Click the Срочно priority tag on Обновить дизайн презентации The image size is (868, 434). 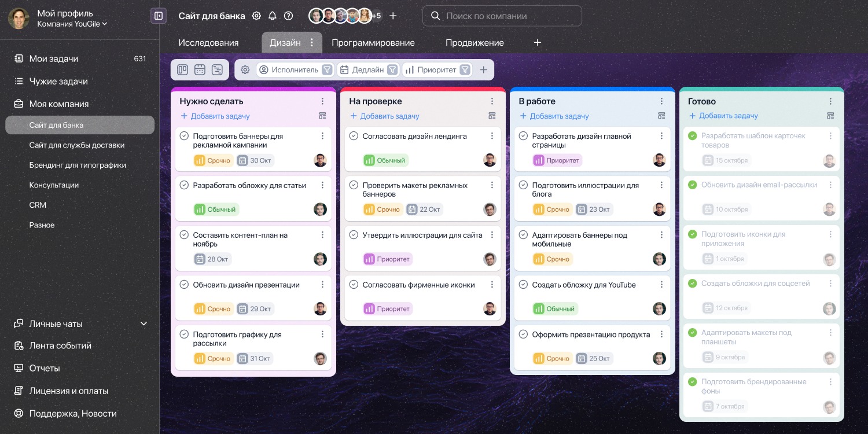point(214,309)
